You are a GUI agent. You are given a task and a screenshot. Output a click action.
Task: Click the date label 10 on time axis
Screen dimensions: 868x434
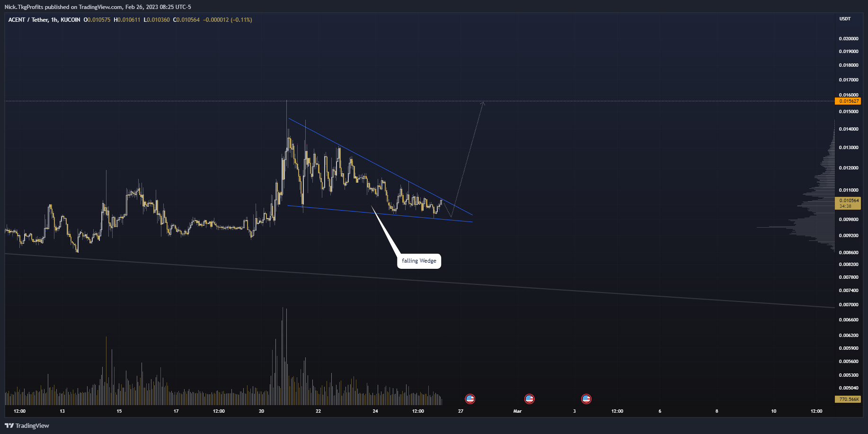coord(774,411)
